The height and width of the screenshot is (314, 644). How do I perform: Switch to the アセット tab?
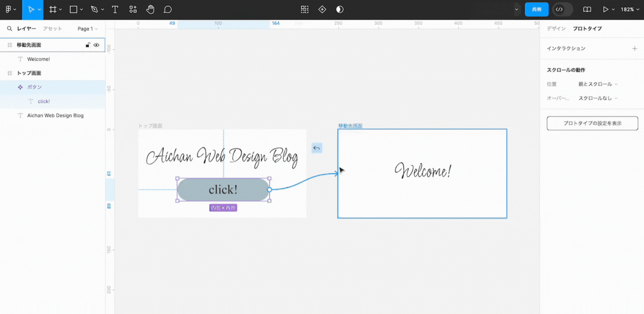click(x=52, y=29)
